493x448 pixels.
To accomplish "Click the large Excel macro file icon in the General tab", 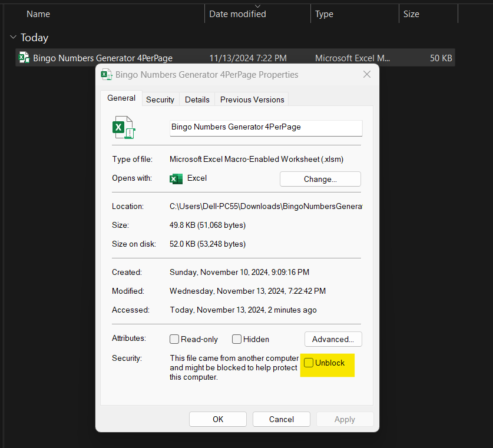I will (124, 127).
